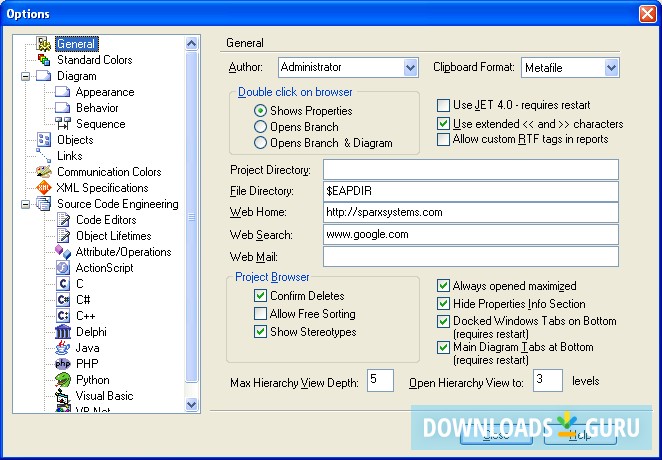Click the Web Mail field
The height and width of the screenshot is (460, 662).
471,257
